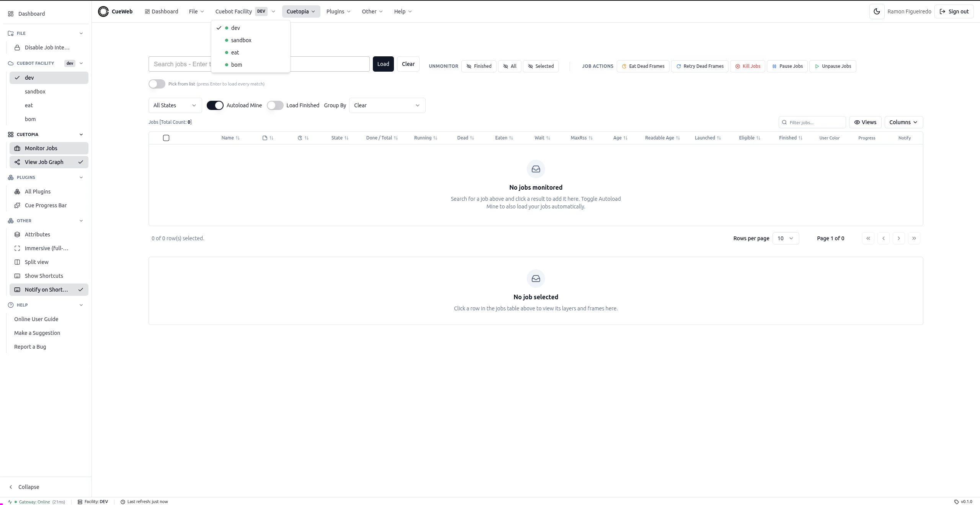Image resolution: width=980 pixels, height=505 pixels.
Task: Click Unmonitor Finished button
Action: (x=479, y=66)
